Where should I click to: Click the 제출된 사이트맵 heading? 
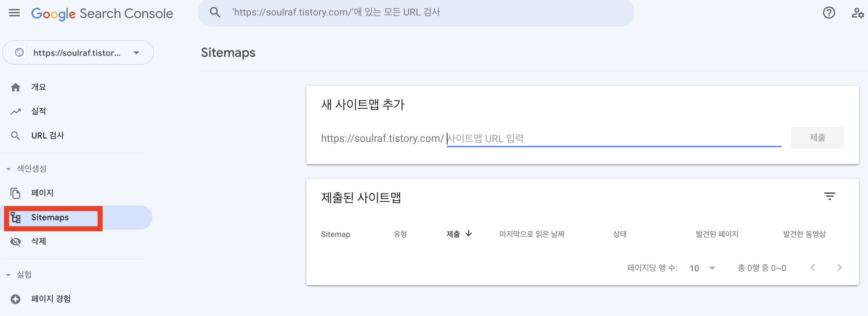tap(361, 197)
